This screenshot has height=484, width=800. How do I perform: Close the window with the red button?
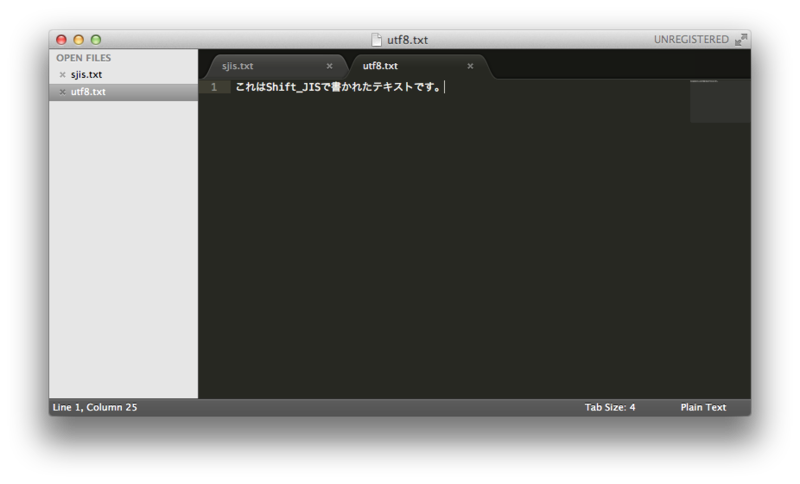point(61,39)
